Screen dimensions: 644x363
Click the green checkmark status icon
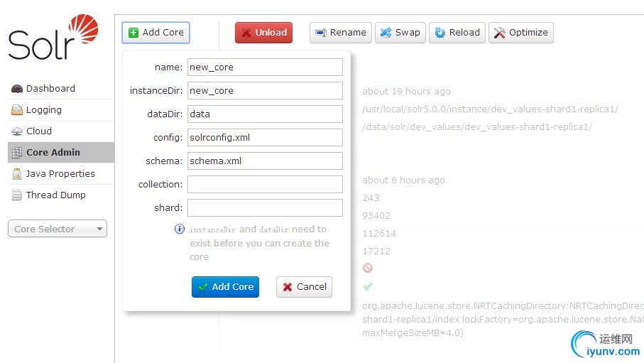[x=368, y=286]
